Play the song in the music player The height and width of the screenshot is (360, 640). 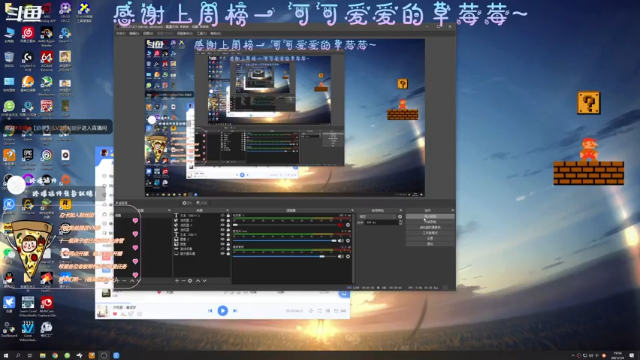(222, 311)
